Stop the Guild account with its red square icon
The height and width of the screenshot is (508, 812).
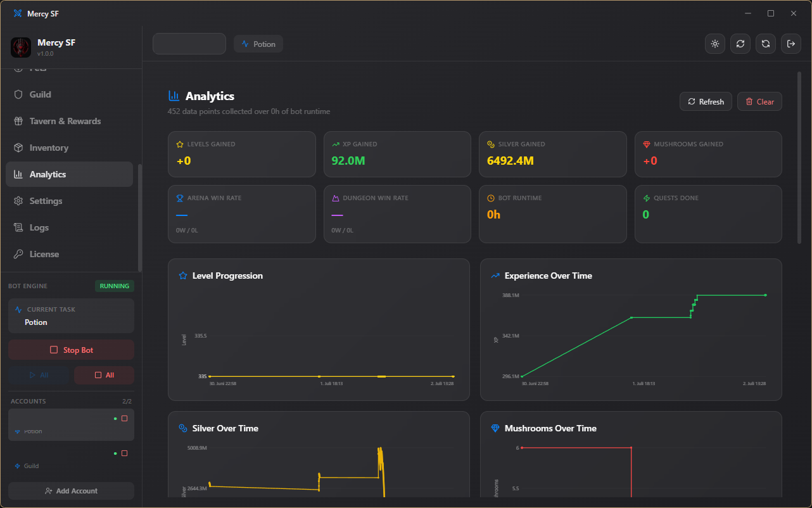(124, 454)
